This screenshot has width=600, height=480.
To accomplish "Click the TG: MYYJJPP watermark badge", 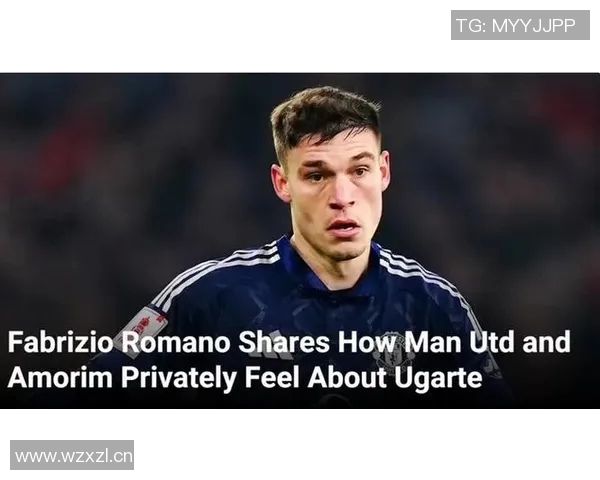I will pyautogui.click(x=520, y=25).
